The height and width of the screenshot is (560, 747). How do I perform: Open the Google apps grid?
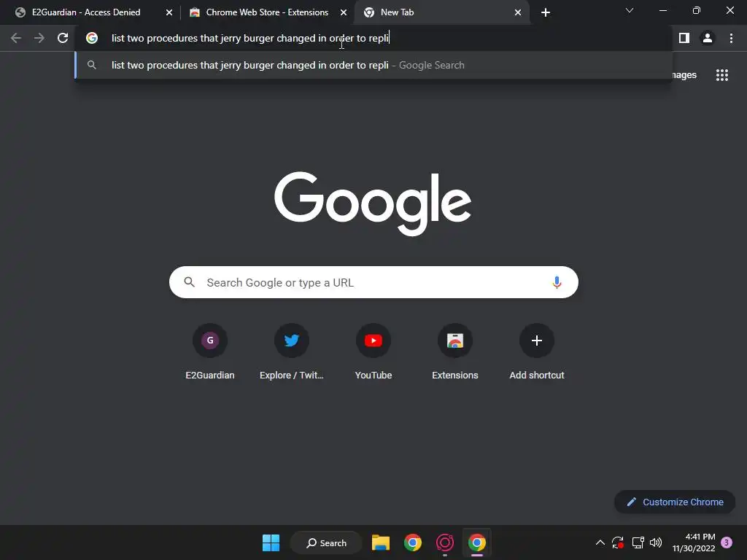tap(722, 75)
